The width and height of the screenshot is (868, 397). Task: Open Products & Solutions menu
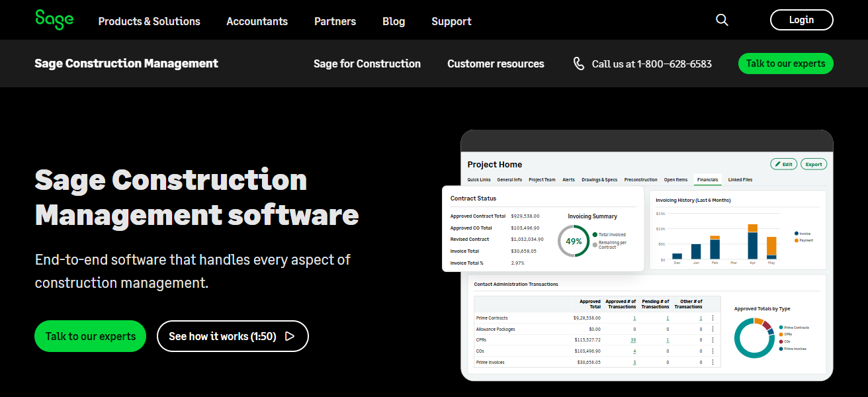149,21
